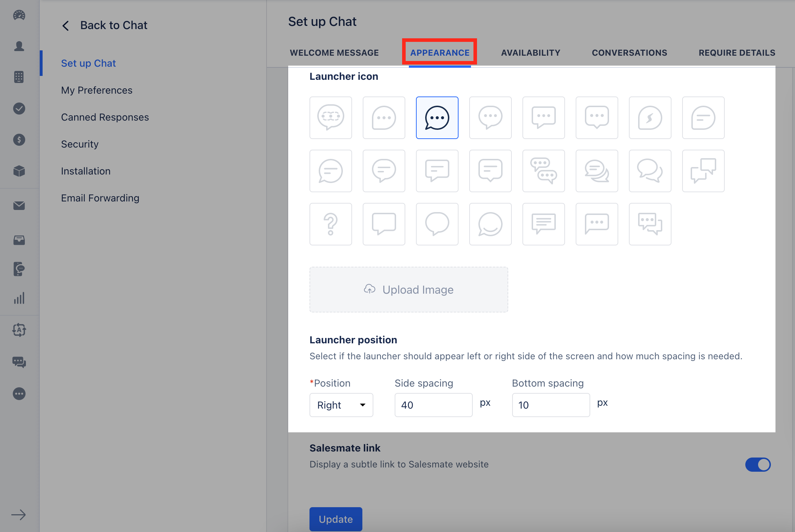This screenshot has height=532, width=795.
Task: Open Set up Chat menu item
Action: pyautogui.click(x=88, y=63)
